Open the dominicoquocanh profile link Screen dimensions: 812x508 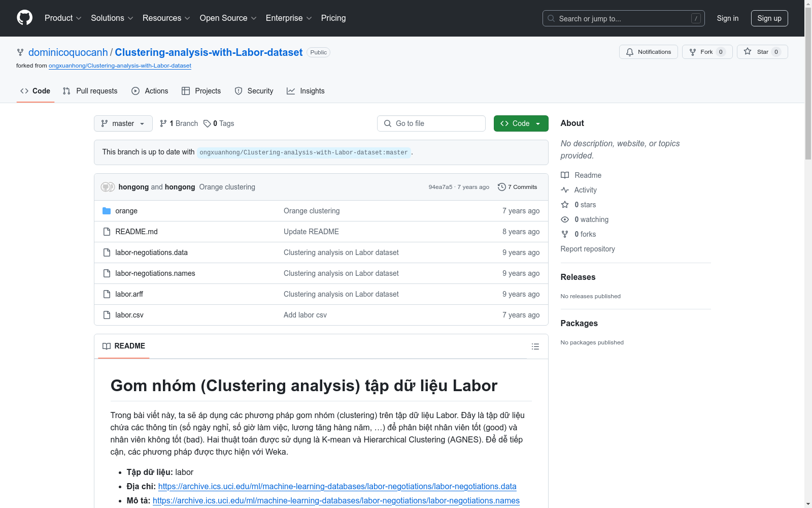68,52
